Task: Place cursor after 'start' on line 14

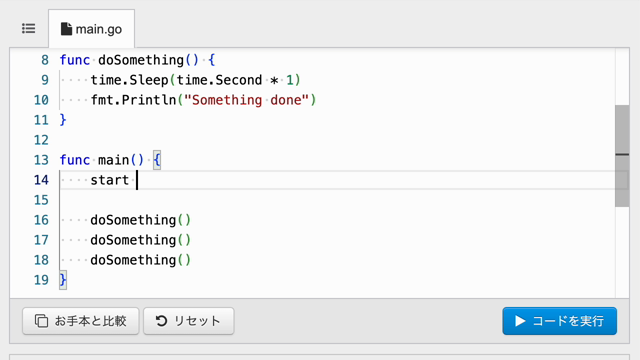Action: (x=137, y=180)
